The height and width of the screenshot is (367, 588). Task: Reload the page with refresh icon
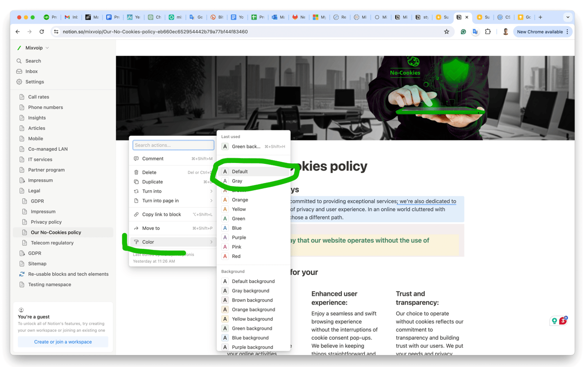(42, 32)
